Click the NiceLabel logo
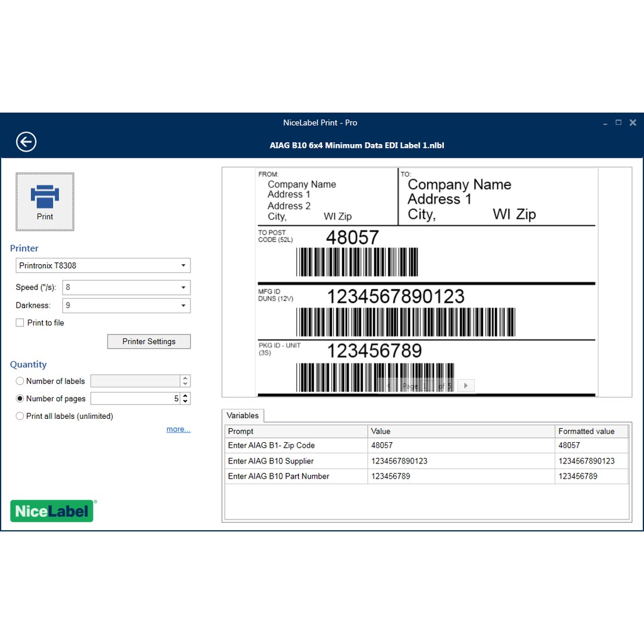 53,511
